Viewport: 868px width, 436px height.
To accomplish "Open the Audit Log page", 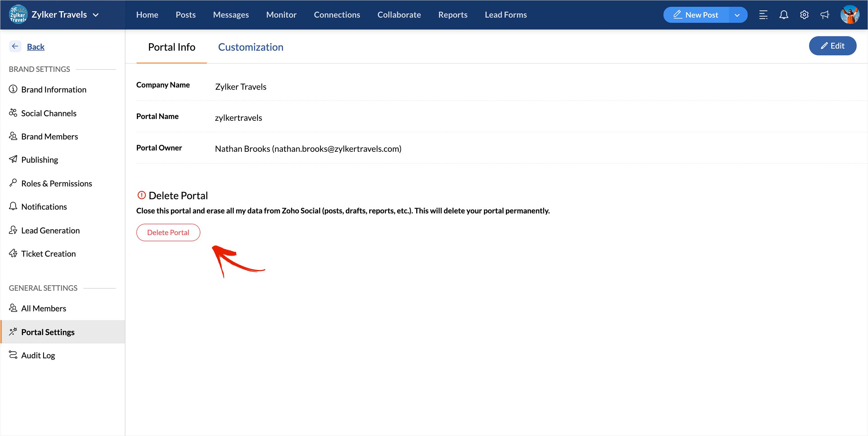I will click(38, 356).
